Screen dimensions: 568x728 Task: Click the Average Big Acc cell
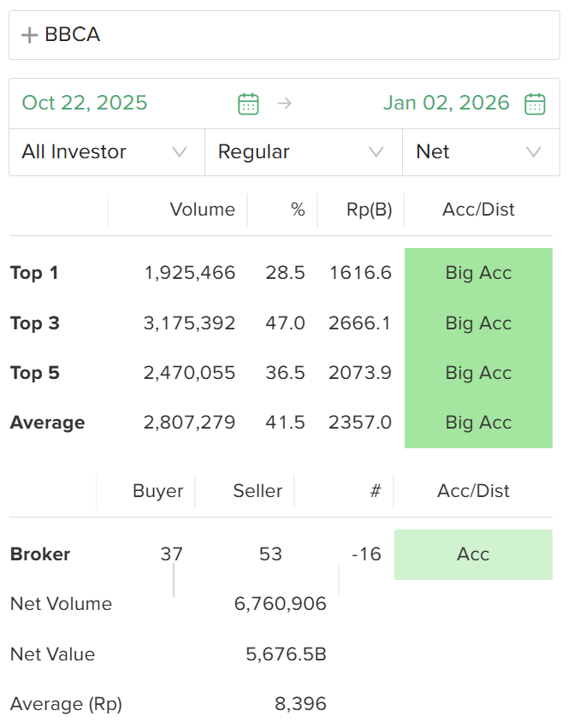click(478, 423)
